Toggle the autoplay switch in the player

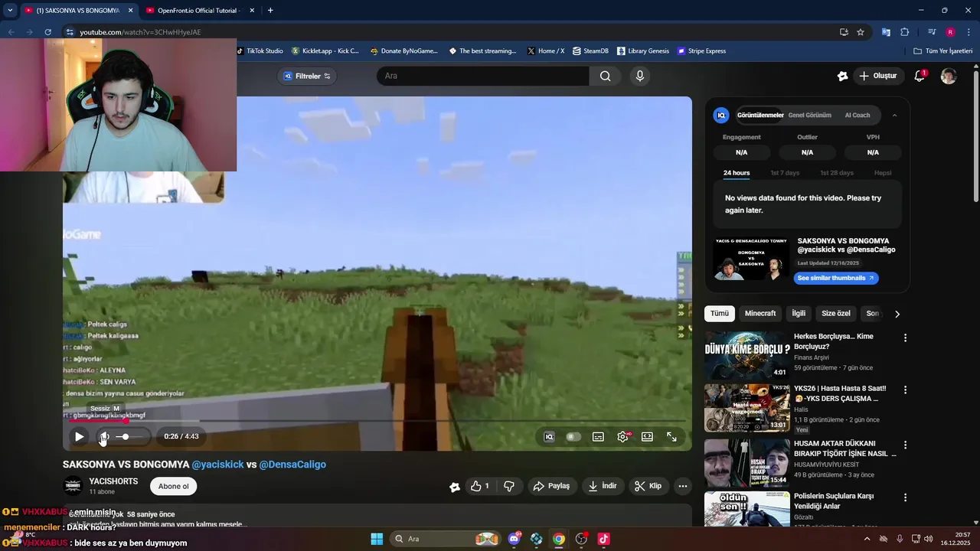pos(573,436)
